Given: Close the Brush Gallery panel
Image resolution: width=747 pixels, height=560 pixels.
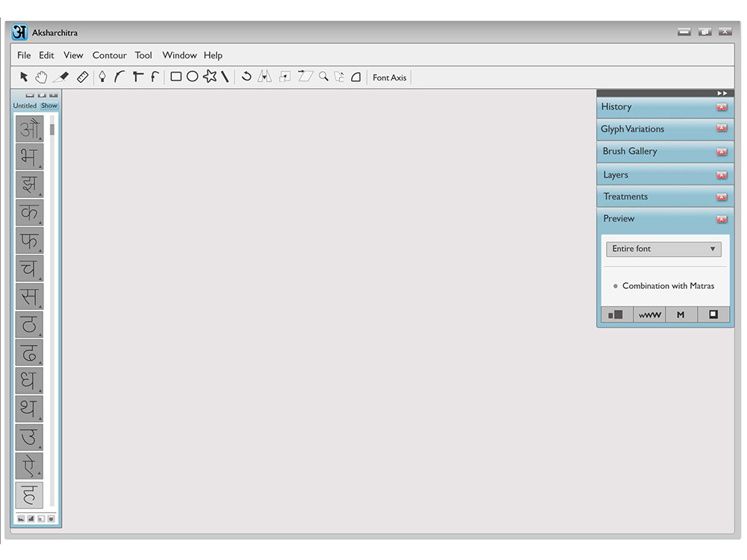Looking at the screenshot, I should click(x=722, y=152).
